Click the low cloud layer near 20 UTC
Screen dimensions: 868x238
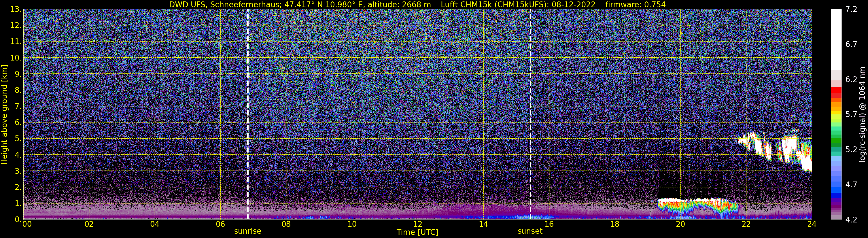click(697, 206)
